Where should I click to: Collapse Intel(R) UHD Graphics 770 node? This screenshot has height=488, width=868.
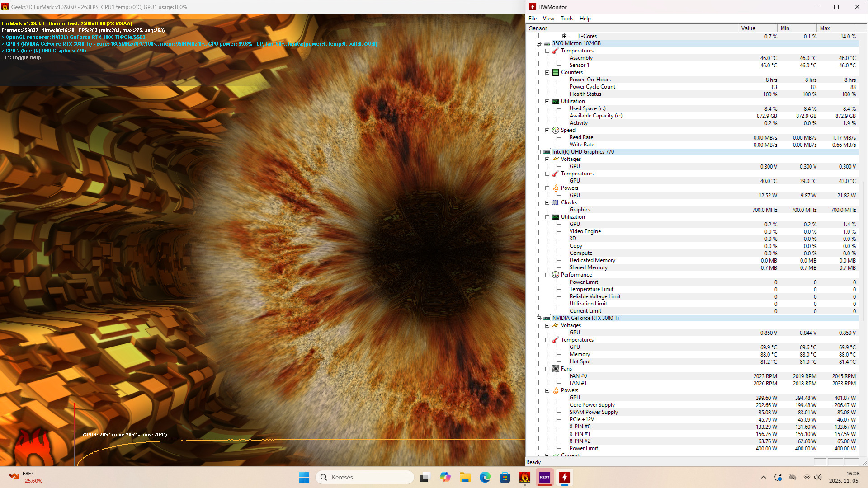pyautogui.click(x=539, y=152)
